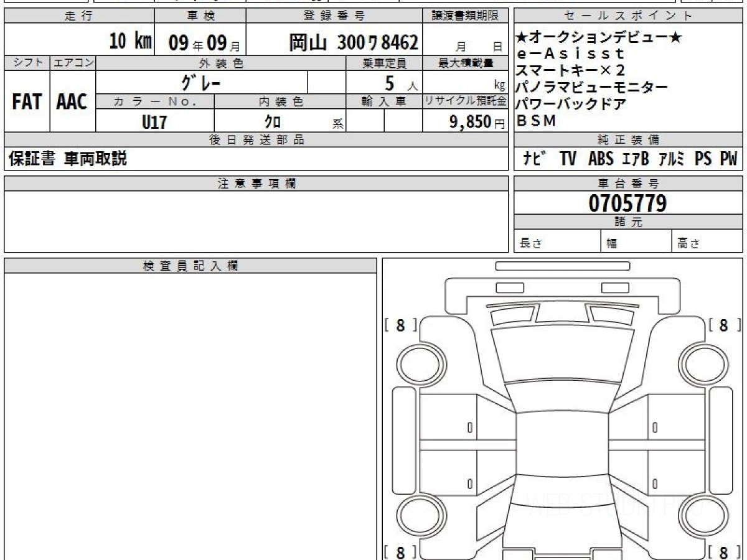Click the FAT shift value
This screenshot has width=747, height=560.
(x=27, y=102)
